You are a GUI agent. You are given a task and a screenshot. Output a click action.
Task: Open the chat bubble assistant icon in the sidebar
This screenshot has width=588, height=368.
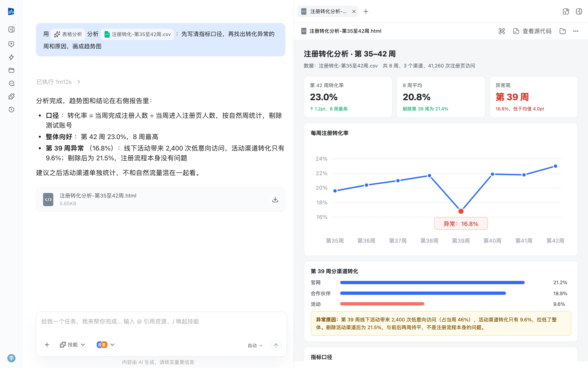pos(11,83)
